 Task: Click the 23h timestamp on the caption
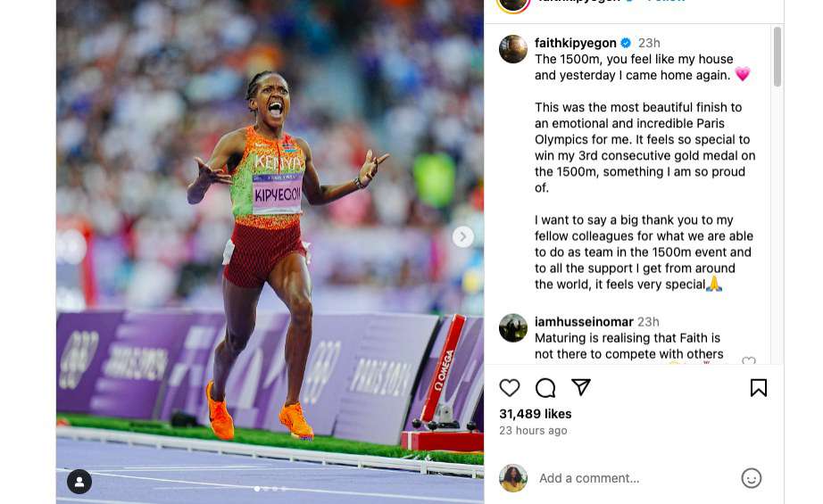649,43
